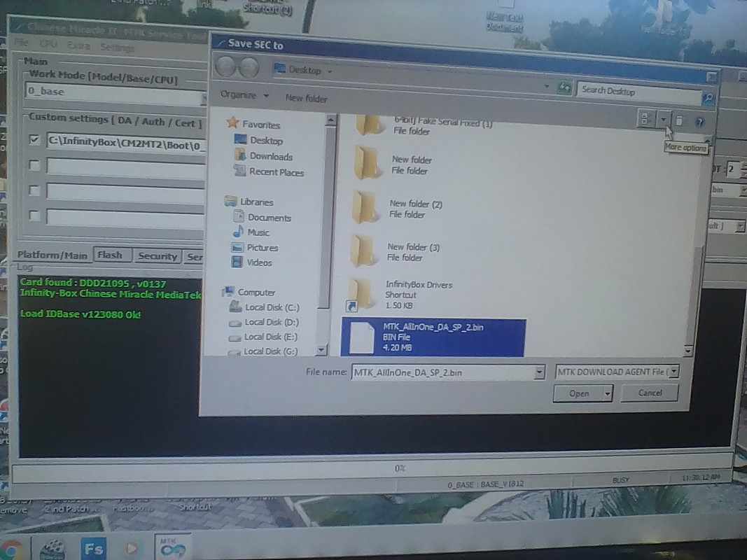Enable fourth custom settings checkbox
Viewport: 747px width, 560px height.
tap(34, 215)
